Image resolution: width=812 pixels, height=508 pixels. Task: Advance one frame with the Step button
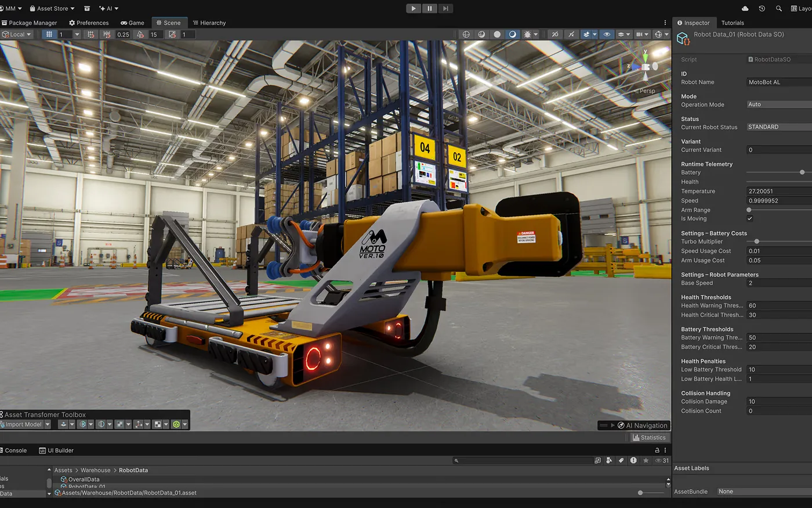point(445,8)
